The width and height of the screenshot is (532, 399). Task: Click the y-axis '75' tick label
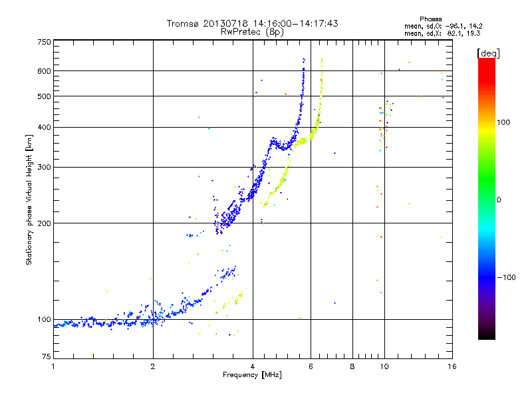coord(47,356)
